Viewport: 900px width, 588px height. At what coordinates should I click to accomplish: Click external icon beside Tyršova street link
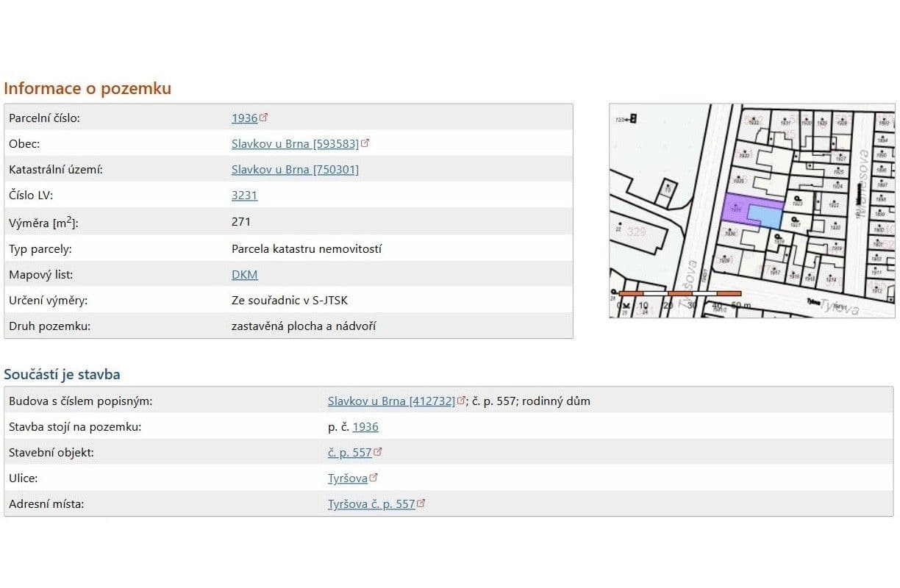pyautogui.click(x=374, y=478)
